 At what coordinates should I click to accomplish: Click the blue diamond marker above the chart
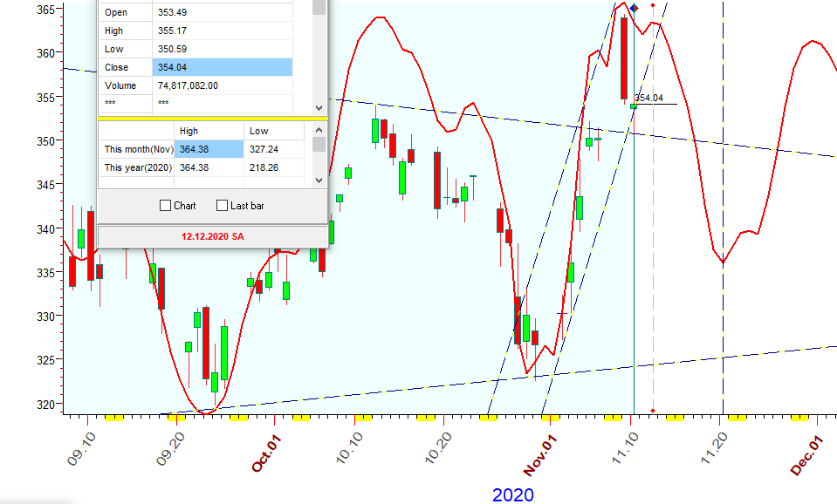tap(635, 8)
